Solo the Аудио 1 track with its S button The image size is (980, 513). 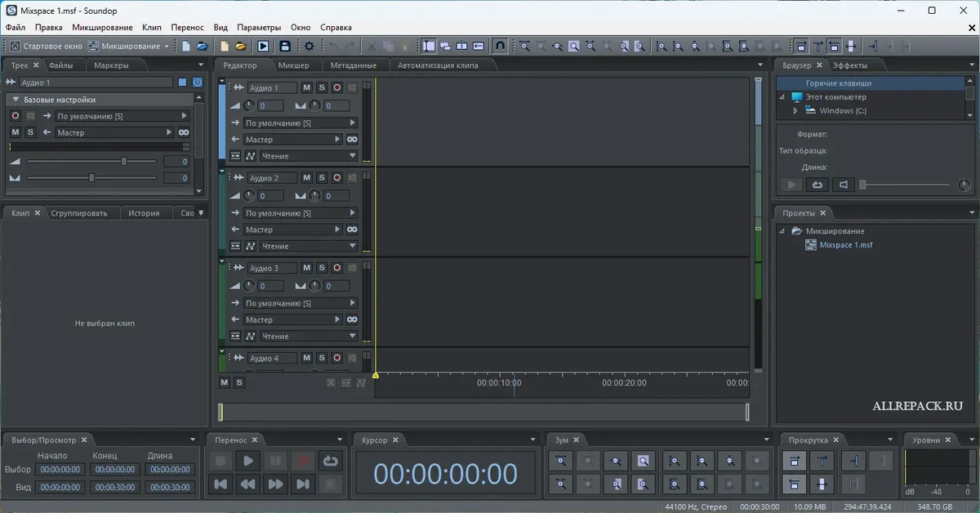pyautogui.click(x=322, y=87)
